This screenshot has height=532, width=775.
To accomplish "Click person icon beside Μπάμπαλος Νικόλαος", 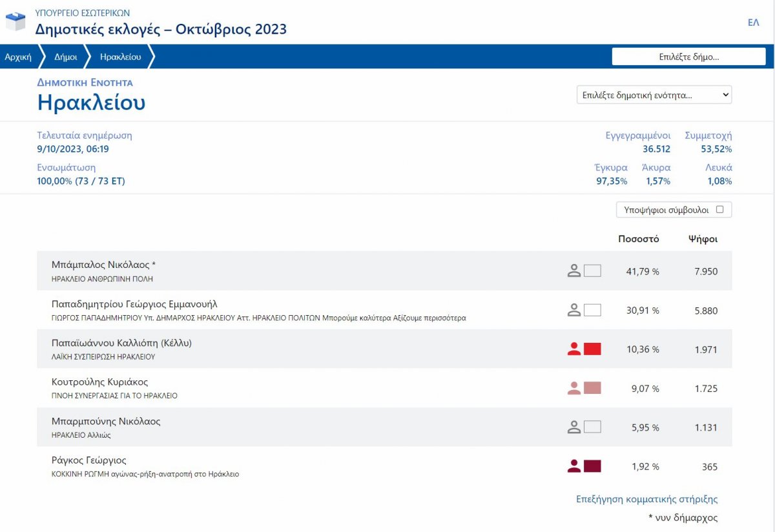I will pyautogui.click(x=573, y=271).
